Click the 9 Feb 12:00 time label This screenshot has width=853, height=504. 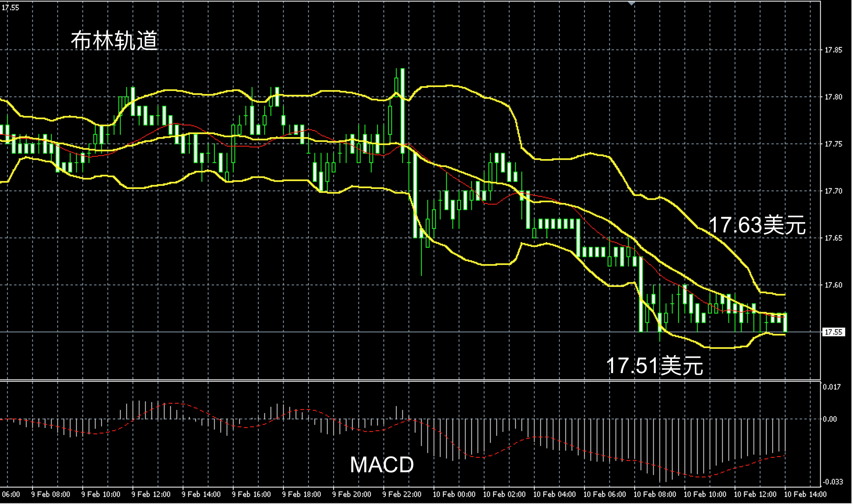(x=151, y=495)
